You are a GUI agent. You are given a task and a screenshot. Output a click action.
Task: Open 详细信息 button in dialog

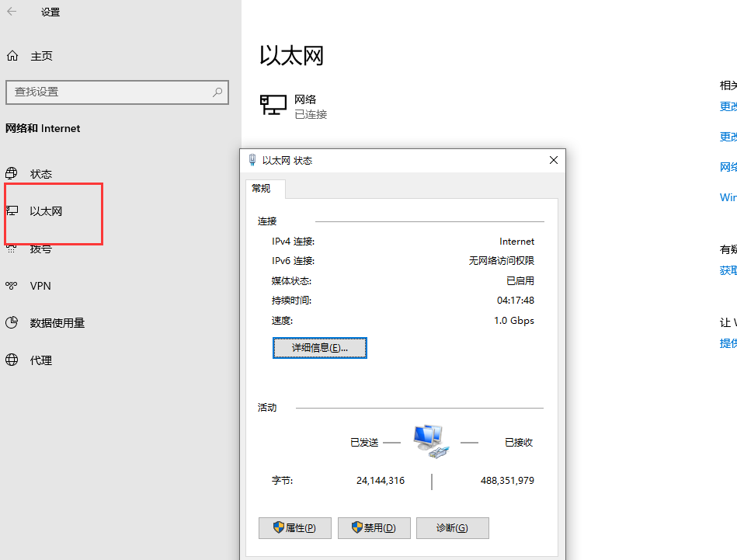click(x=319, y=348)
